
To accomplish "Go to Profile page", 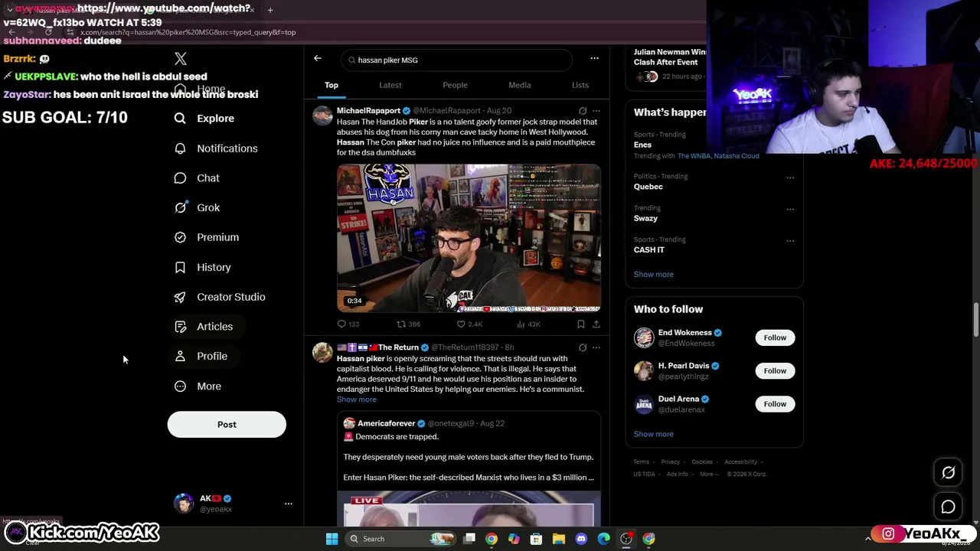I will pos(201,357).
